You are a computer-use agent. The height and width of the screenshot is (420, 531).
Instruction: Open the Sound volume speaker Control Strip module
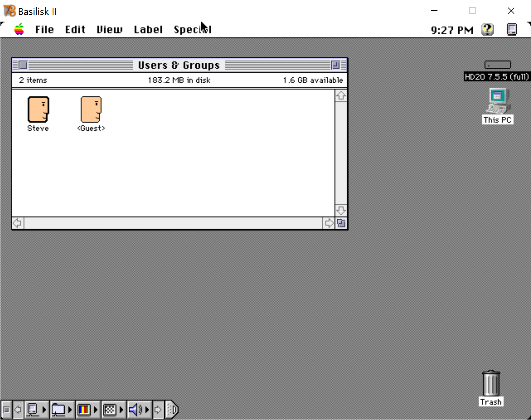tap(139, 410)
